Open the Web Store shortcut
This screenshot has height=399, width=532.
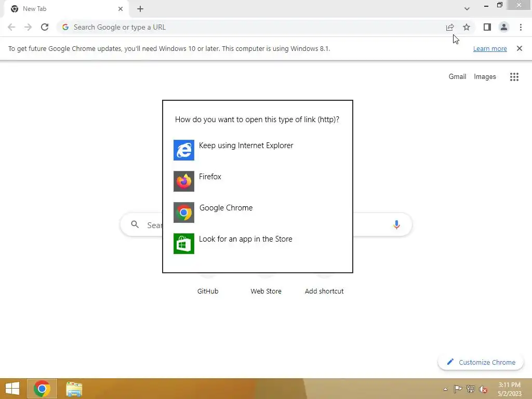pyautogui.click(x=266, y=291)
